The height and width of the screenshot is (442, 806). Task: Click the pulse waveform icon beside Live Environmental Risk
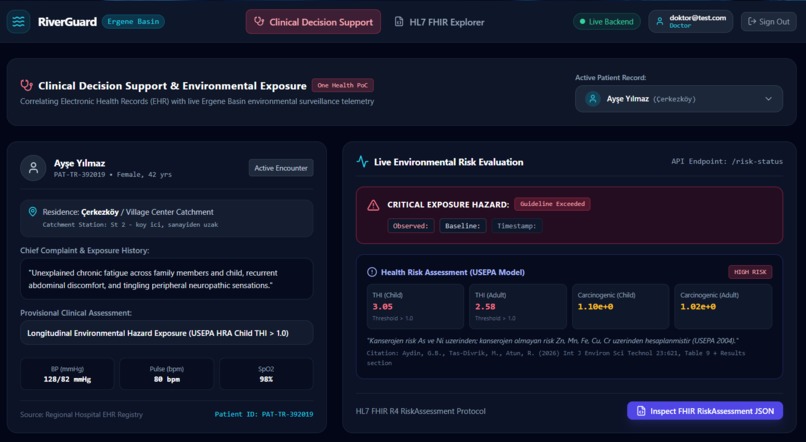pyautogui.click(x=362, y=161)
